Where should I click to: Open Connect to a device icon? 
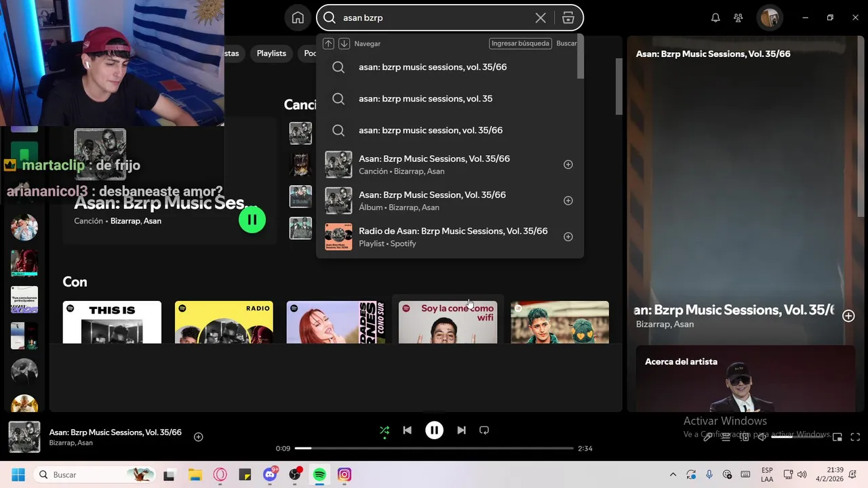tap(744, 437)
